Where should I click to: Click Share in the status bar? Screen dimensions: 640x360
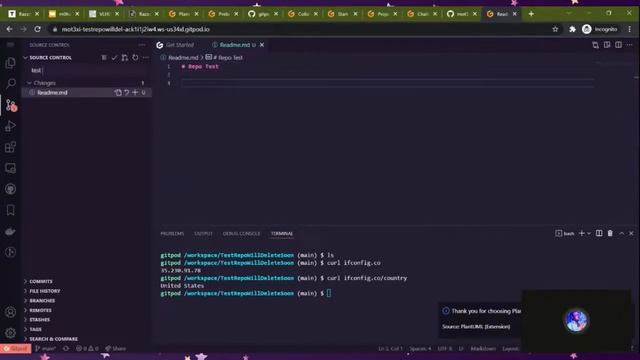(116, 349)
